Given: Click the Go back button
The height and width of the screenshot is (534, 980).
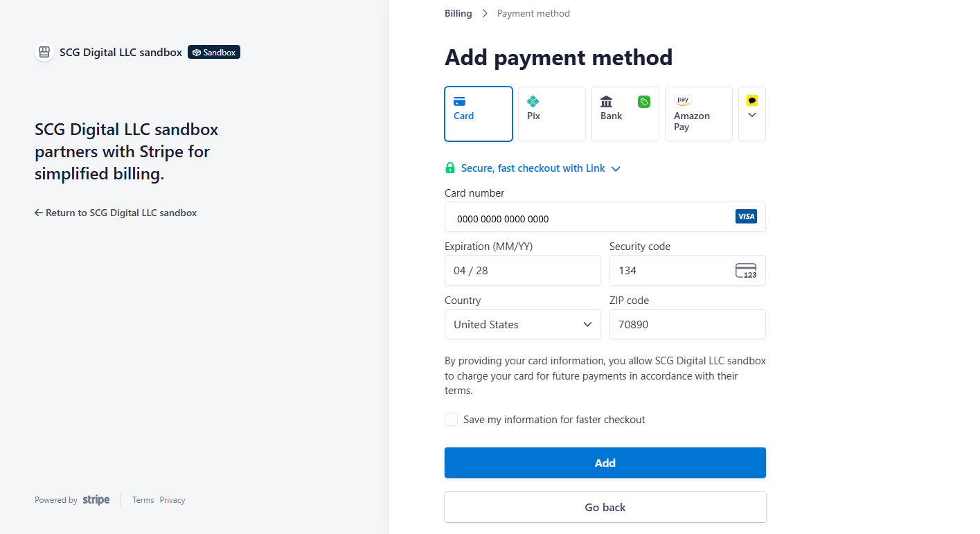Looking at the screenshot, I should click(605, 507).
